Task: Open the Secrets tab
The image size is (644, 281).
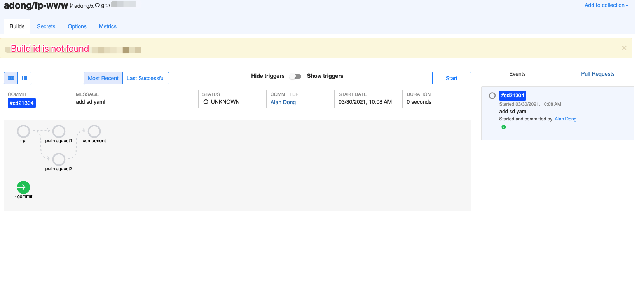Action: tap(46, 26)
